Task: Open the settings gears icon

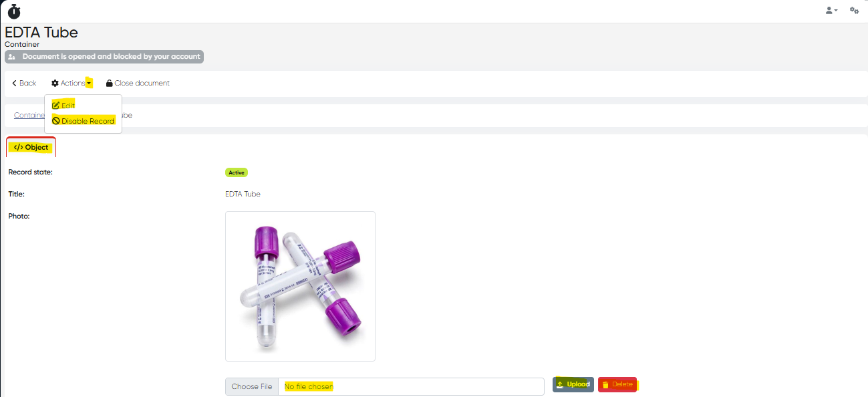Action: tap(854, 10)
